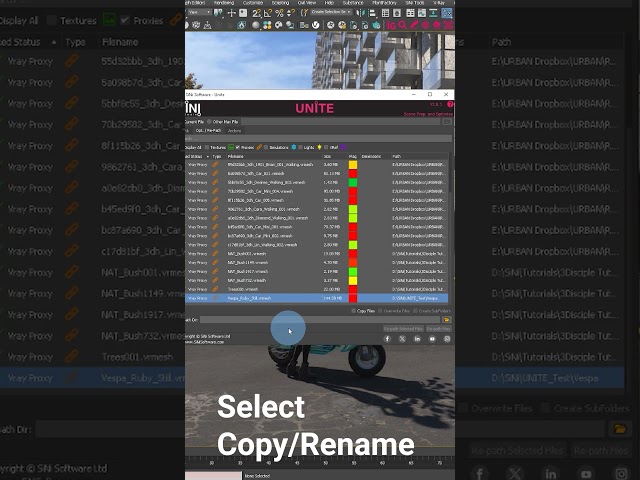
Task: Open the X (Twitter) icon in Unite footer
Action: point(402,339)
